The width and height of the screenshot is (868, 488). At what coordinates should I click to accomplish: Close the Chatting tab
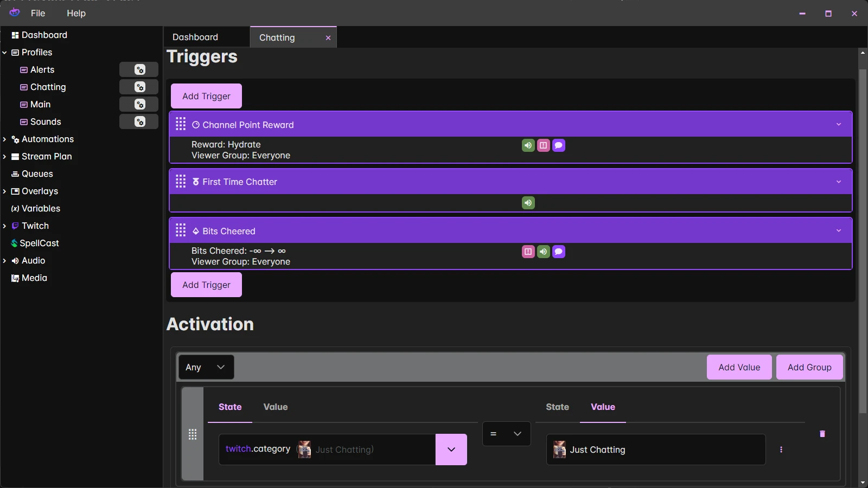[x=328, y=37]
